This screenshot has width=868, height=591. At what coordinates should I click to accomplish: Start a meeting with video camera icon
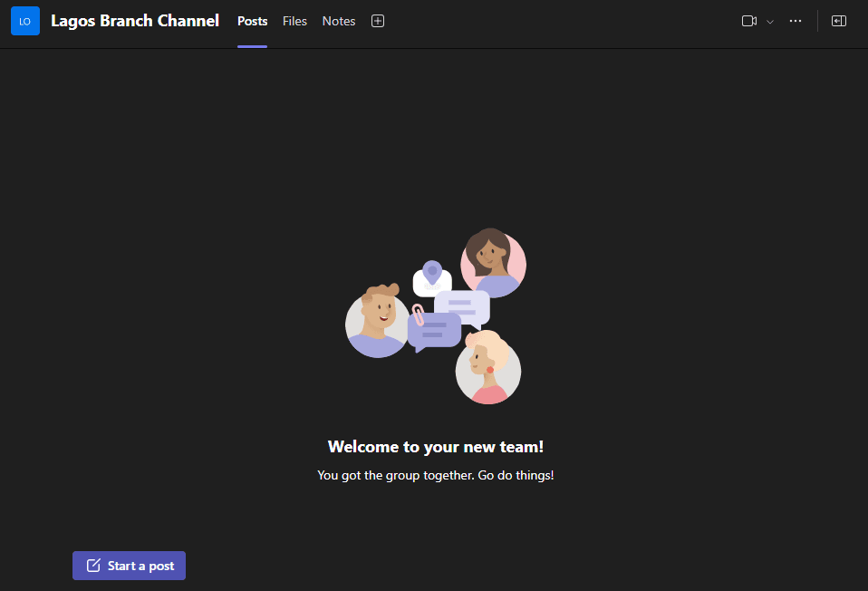(x=748, y=21)
